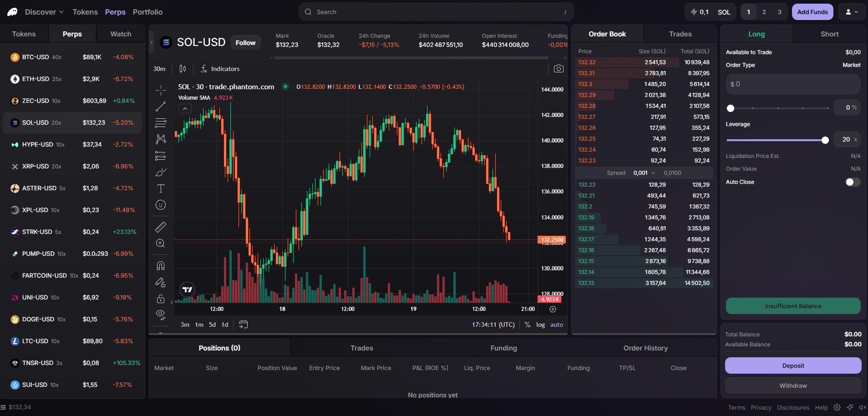Adjust the Leverage slider handle

coord(825,140)
